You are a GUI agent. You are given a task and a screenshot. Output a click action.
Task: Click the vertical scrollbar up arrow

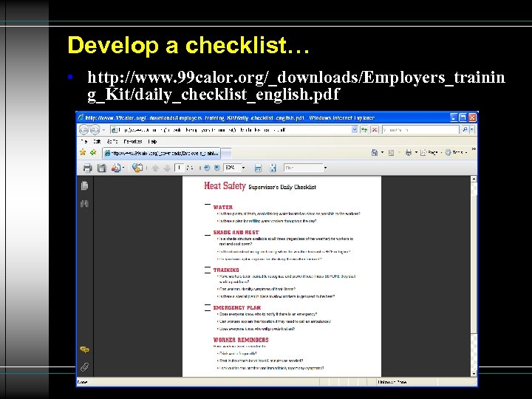click(474, 179)
